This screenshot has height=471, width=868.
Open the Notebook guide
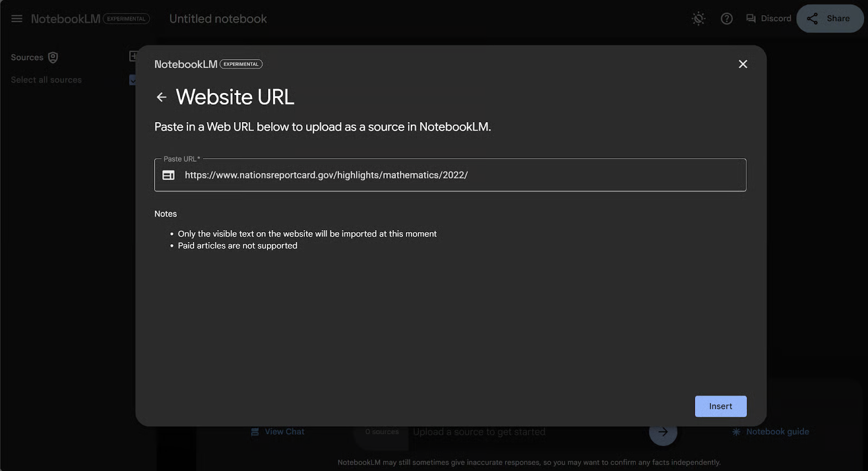[x=770, y=432]
